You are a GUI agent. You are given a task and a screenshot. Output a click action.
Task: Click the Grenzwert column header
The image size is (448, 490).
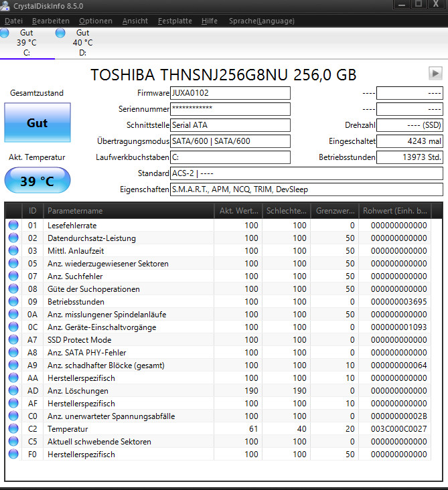(x=335, y=211)
